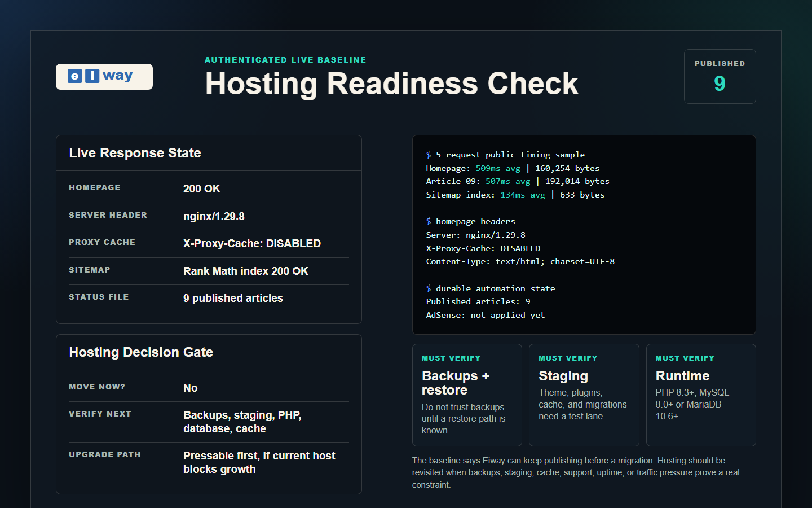Viewport: 812px width, 508px height.
Task: Click the Live Response State heading
Action: [135, 153]
